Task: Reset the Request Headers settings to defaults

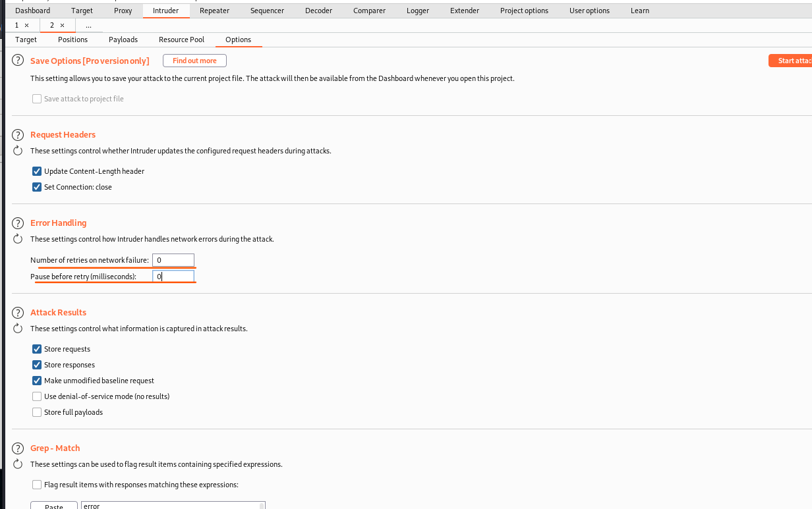Action: click(18, 151)
